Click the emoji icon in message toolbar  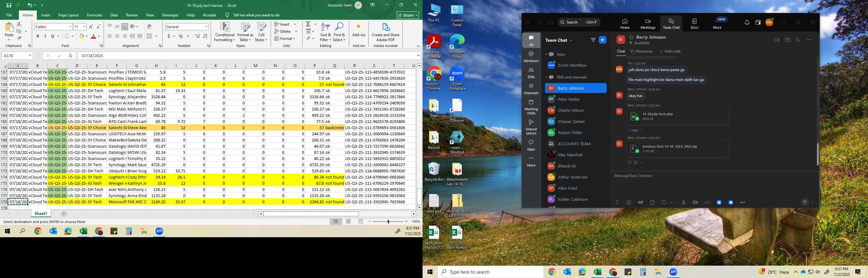tap(629, 202)
